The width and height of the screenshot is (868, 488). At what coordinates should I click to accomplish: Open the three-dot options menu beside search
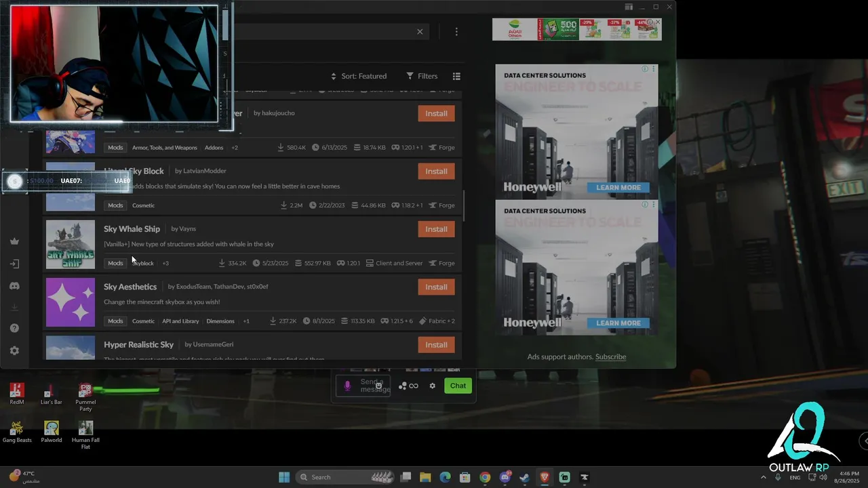click(x=456, y=32)
